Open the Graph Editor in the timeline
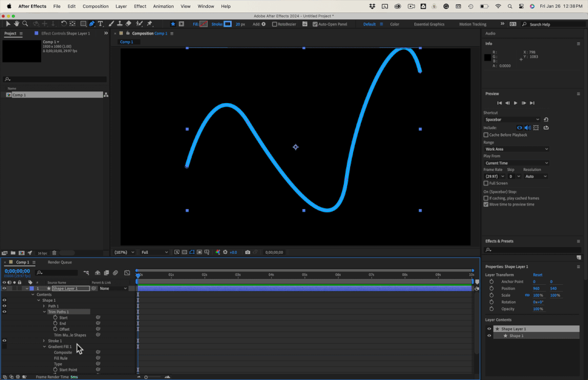 click(127, 273)
